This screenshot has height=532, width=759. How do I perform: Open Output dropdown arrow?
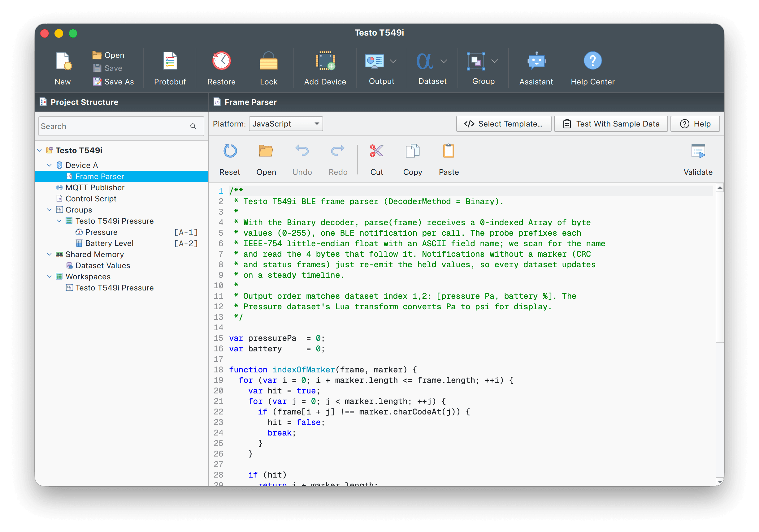[x=393, y=61]
